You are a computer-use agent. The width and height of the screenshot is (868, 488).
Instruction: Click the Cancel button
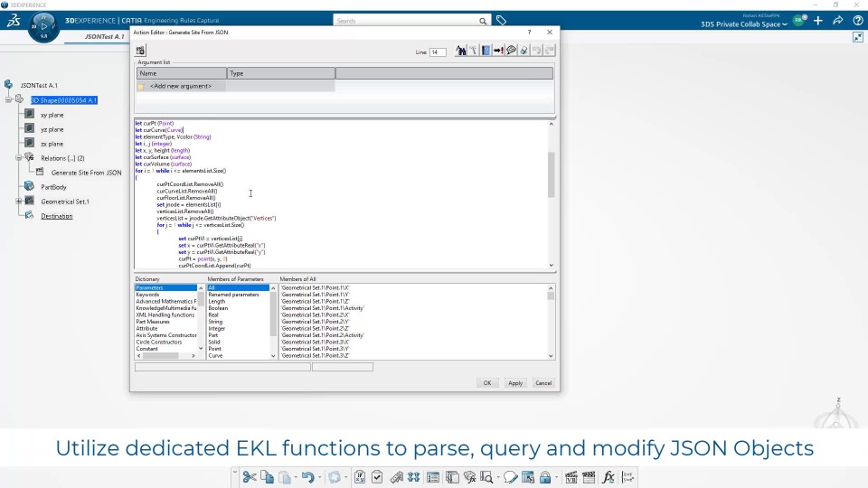[543, 383]
